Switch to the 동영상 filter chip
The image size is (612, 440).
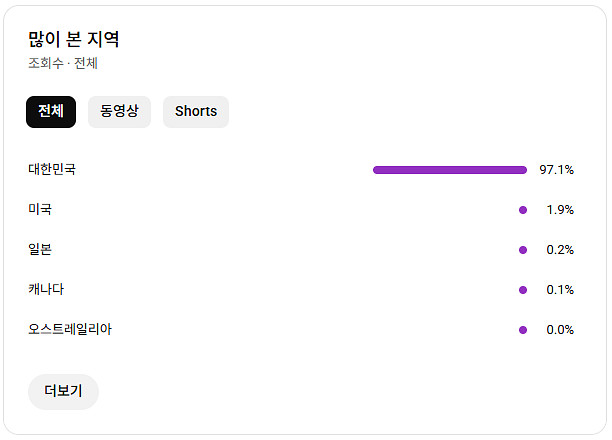[119, 112]
